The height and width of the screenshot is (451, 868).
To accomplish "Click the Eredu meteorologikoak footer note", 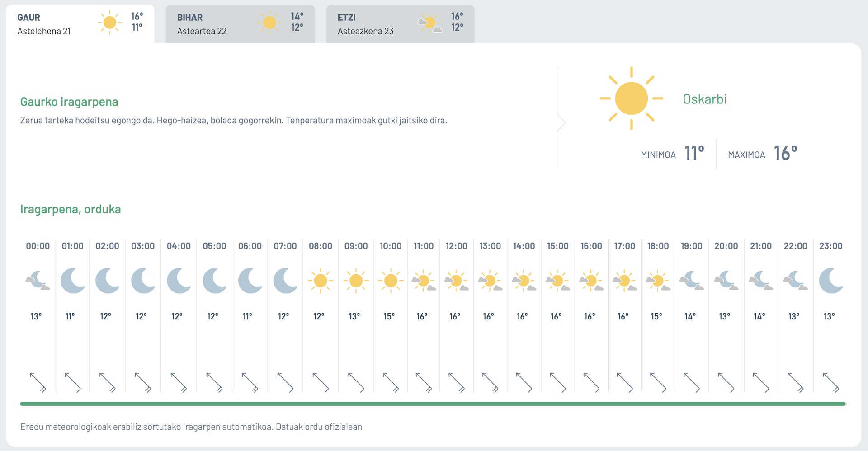I will tap(191, 427).
